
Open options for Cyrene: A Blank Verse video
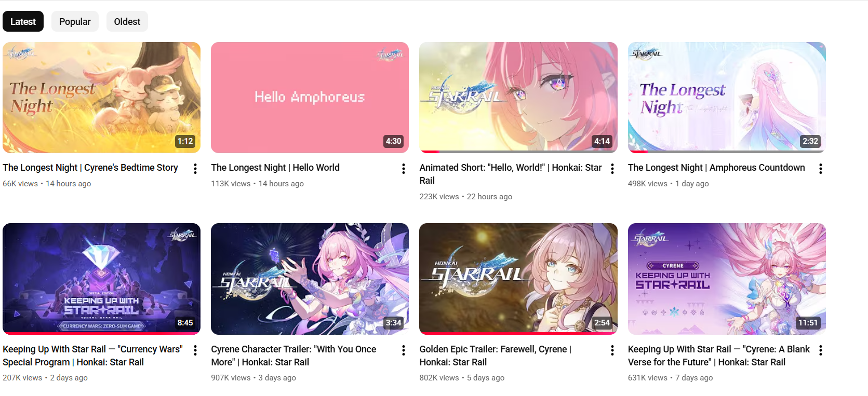[x=821, y=350]
